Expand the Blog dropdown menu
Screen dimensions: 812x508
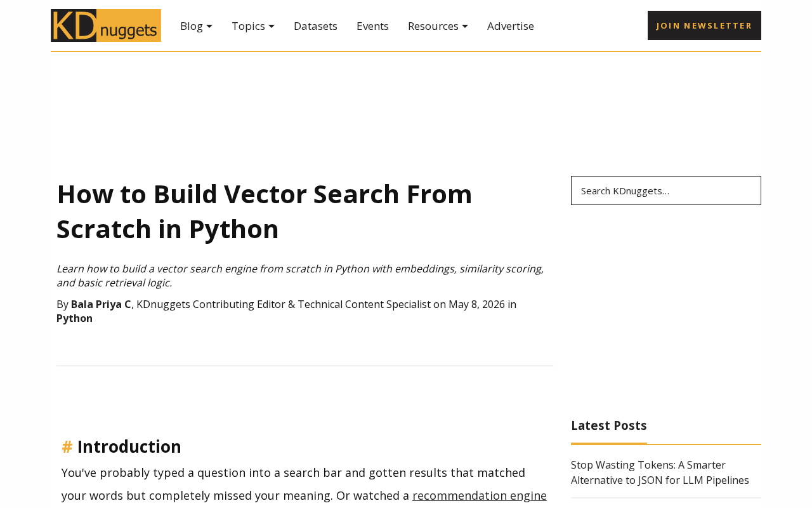click(x=196, y=26)
